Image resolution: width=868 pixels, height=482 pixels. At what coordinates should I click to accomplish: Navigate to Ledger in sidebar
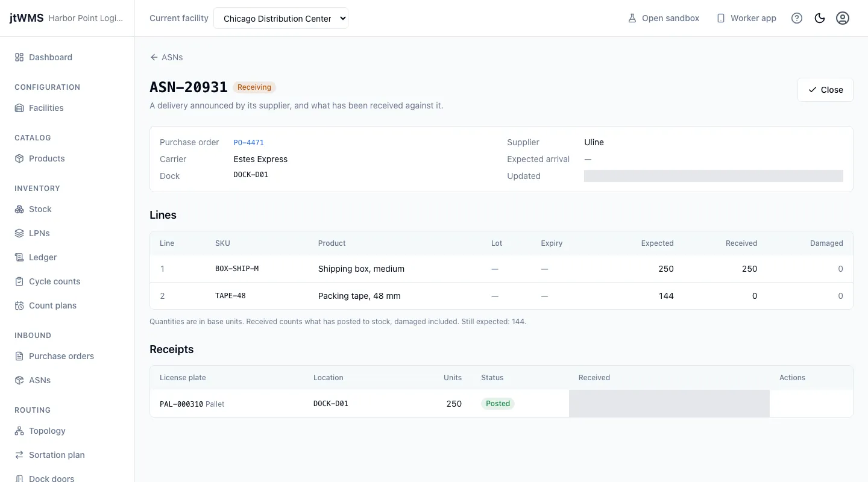67,257
